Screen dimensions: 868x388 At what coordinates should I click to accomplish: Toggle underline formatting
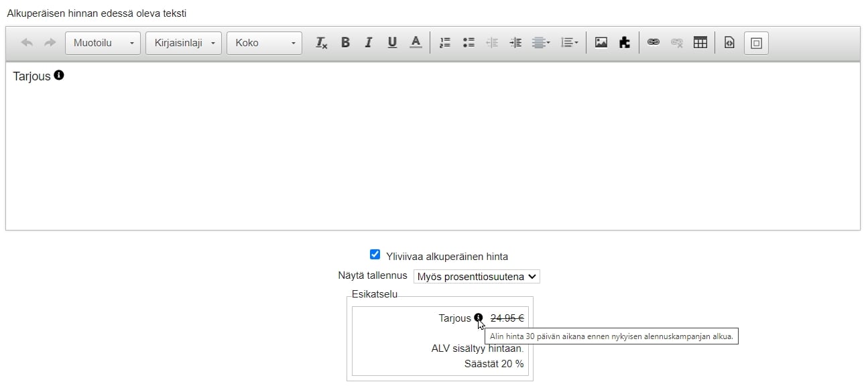[392, 43]
